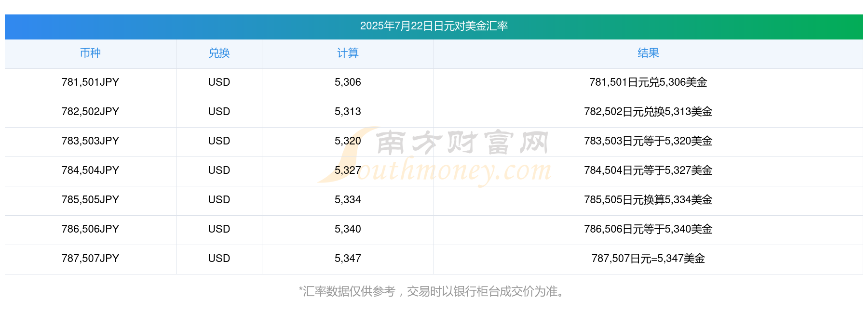Click the 5,320 value in the 计算 column
This screenshot has width=868, height=313.
click(x=348, y=141)
